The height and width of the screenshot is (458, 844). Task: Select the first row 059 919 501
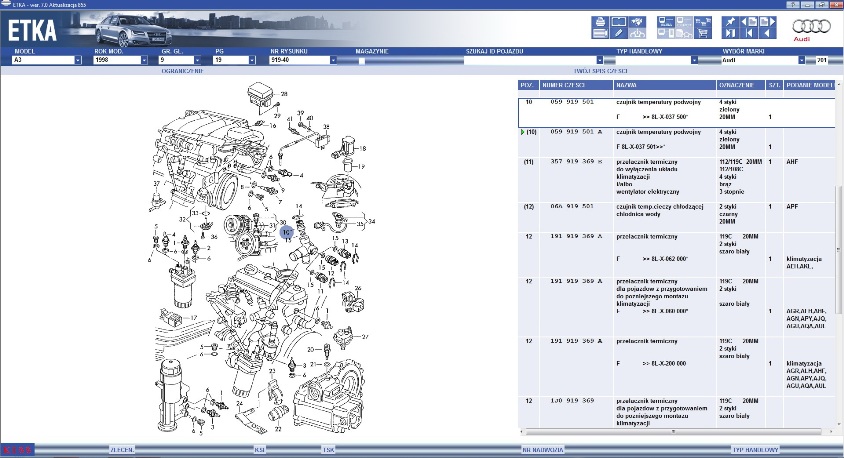point(677,112)
